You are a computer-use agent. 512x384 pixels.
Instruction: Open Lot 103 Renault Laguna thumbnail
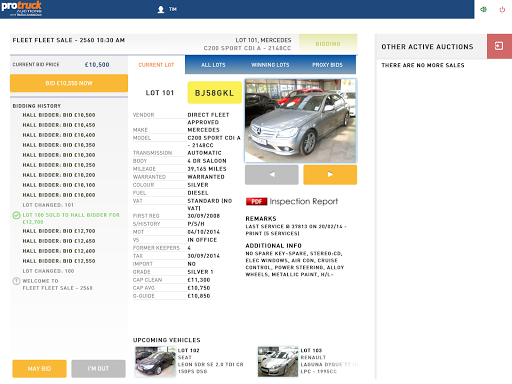click(x=278, y=362)
